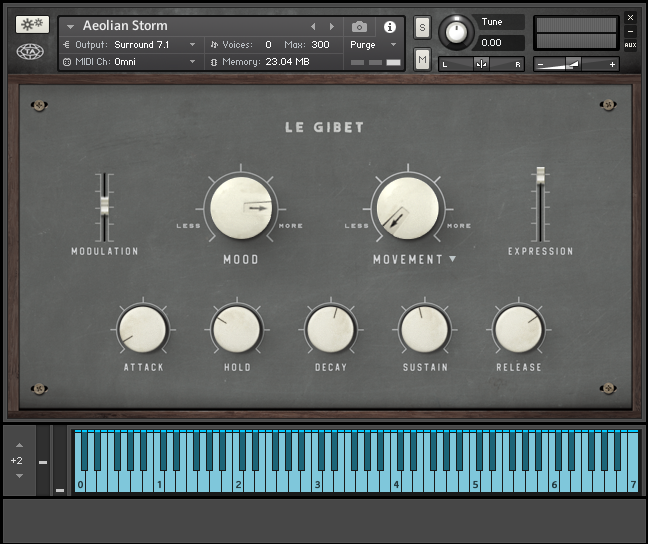
Task: Expand the menu arrow beside Aeolian Storm
Action: coord(71,26)
